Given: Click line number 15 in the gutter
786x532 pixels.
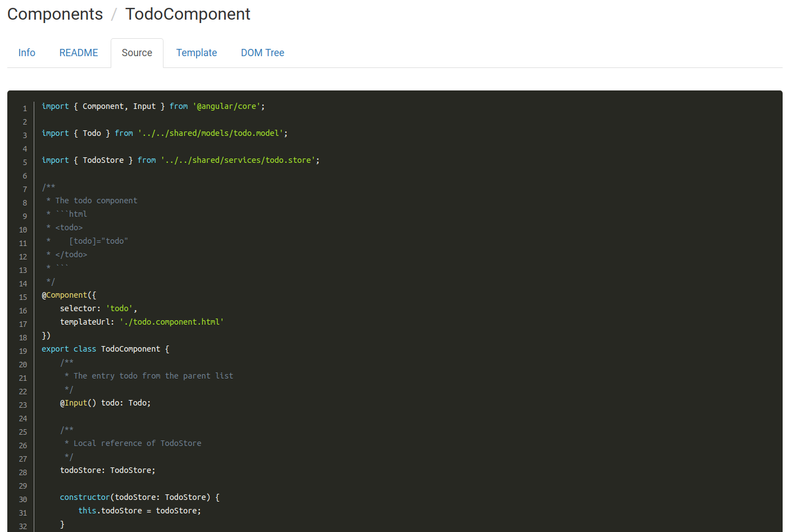Looking at the screenshot, I should (x=23, y=297).
